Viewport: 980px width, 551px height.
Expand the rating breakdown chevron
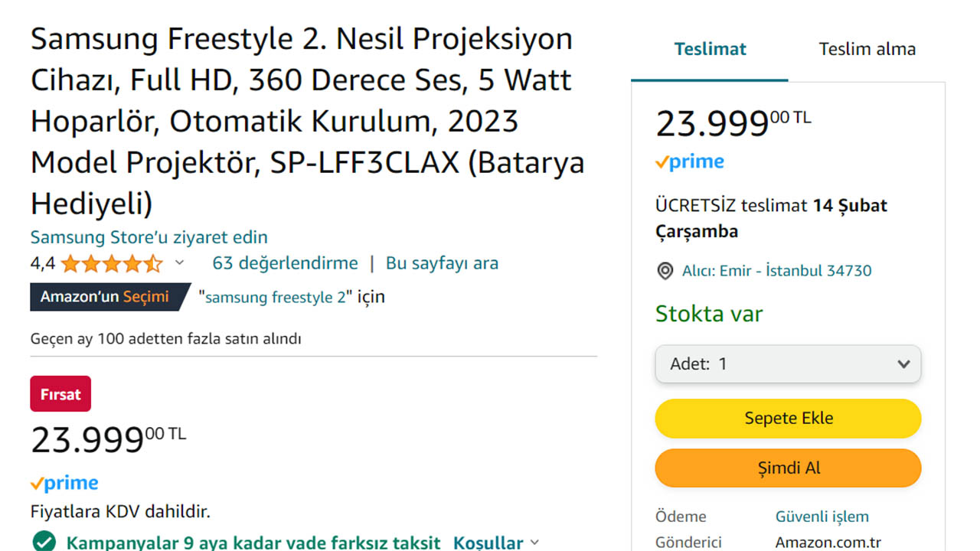coord(180,263)
